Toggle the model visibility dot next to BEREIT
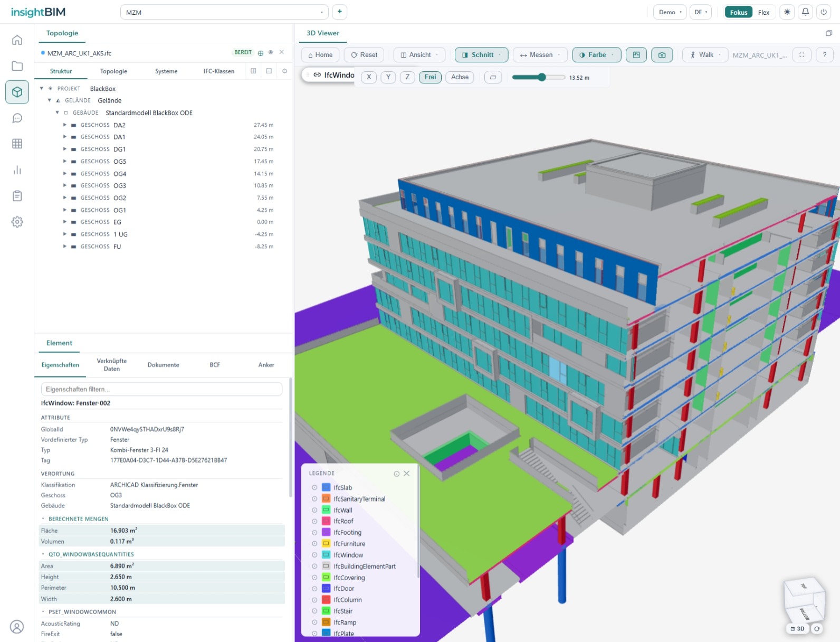Viewport: 840px width, 642px height. (x=271, y=52)
